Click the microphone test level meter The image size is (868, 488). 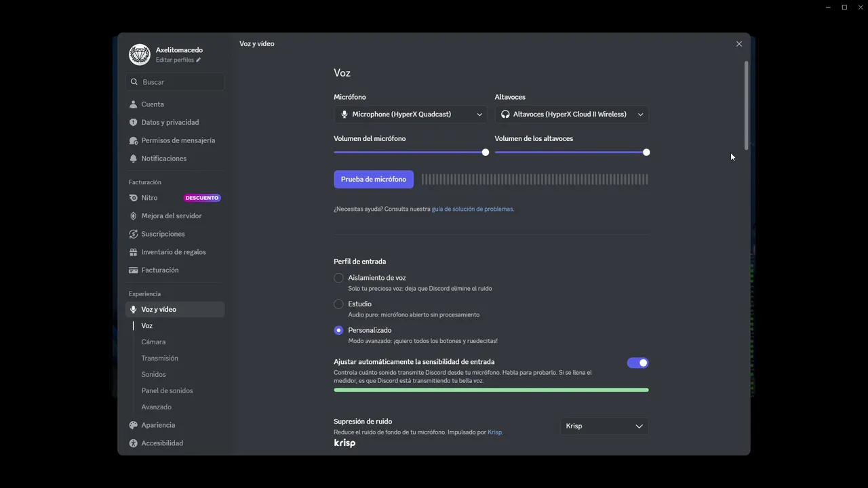535,180
